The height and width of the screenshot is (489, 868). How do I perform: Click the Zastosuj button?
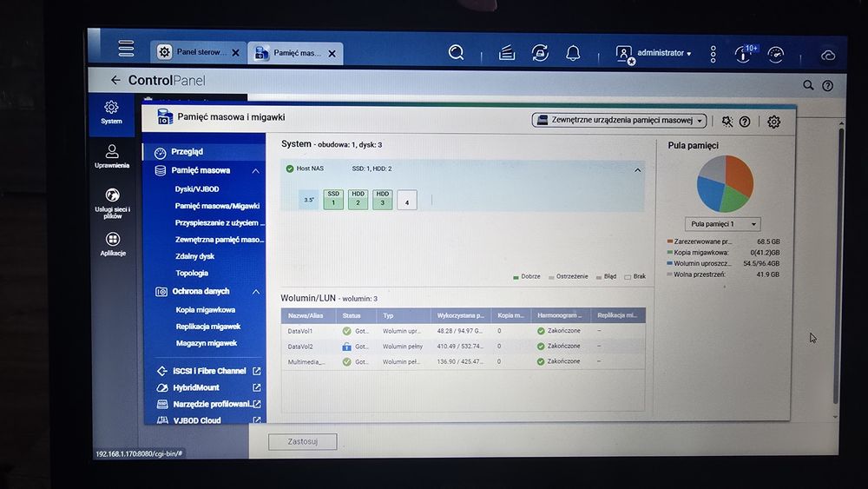point(303,442)
